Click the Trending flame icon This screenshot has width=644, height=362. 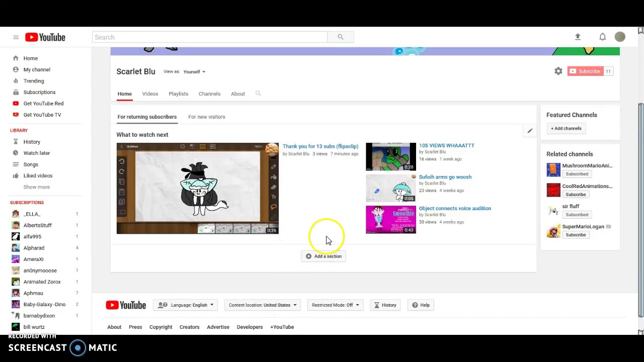[16, 81]
